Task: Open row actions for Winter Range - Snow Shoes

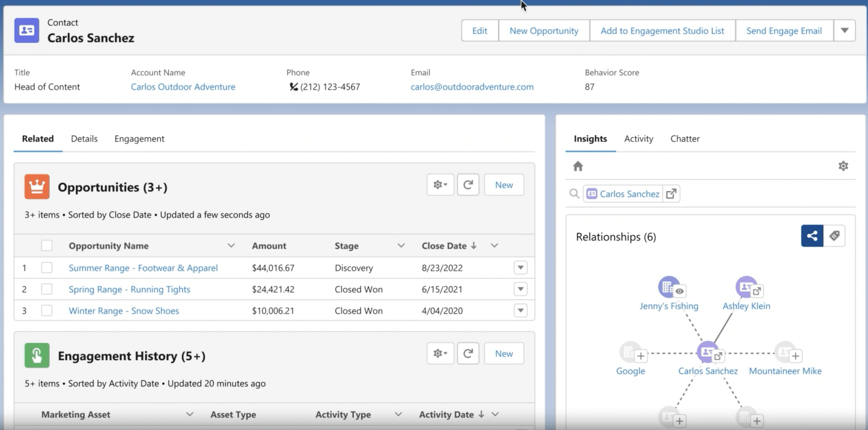Action: point(521,310)
